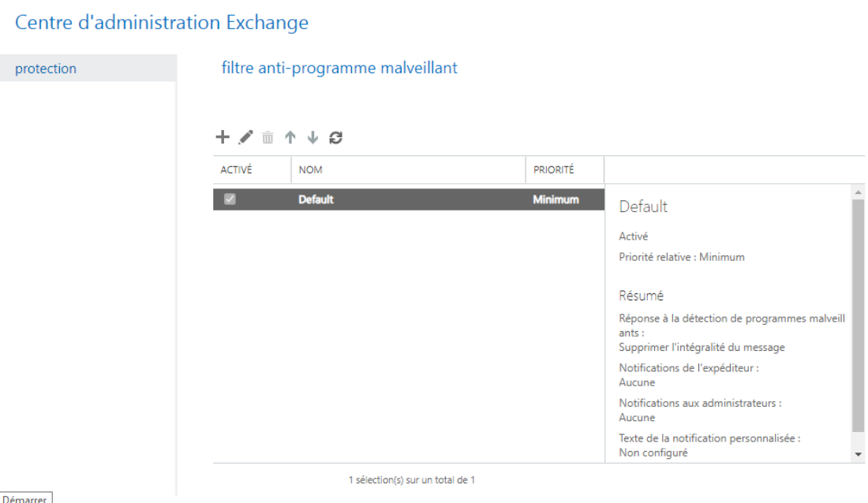Click the Minimum priority cell
The image size is (868, 503).
pyautogui.click(x=556, y=199)
